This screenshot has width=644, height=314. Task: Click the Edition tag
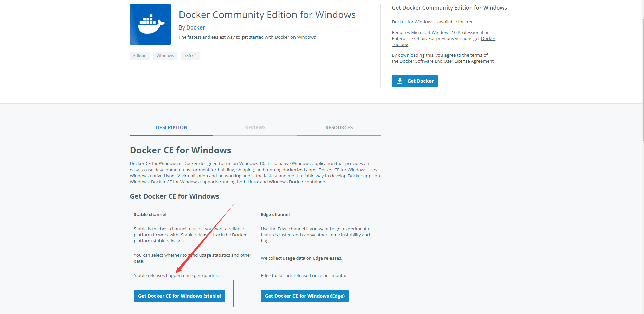[140, 56]
